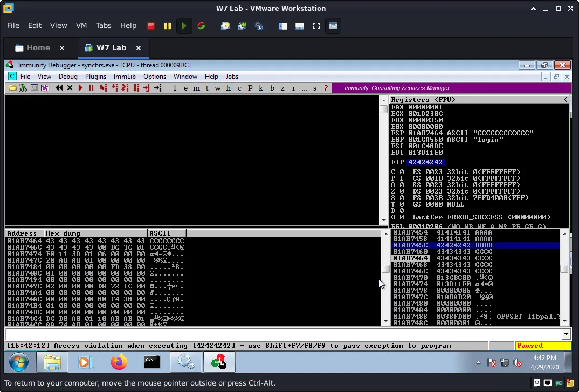The image size is (579, 392).
Task: Switch to the Home tab
Action: pyautogui.click(x=38, y=47)
